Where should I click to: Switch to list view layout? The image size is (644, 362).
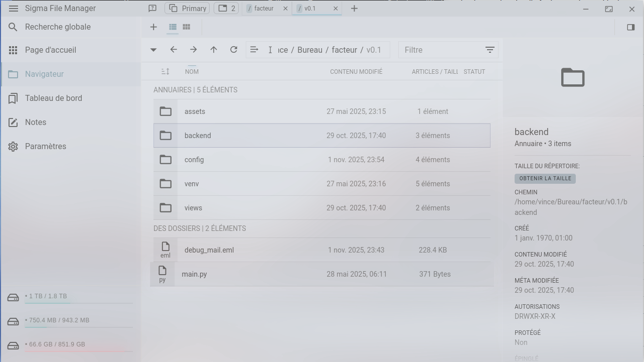(x=173, y=27)
